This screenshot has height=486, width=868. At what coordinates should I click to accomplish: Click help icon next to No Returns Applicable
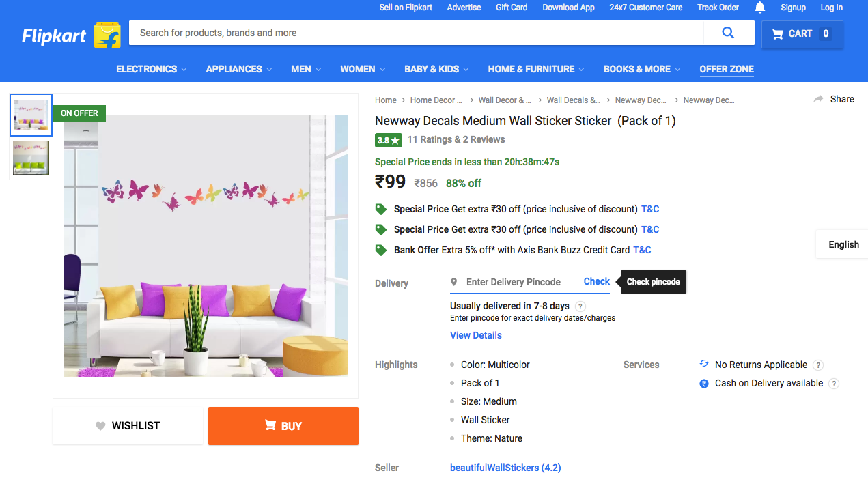point(818,365)
